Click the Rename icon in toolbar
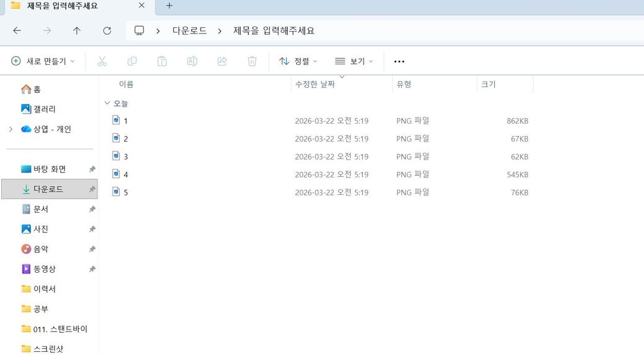The width and height of the screenshot is (644, 355). click(x=192, y=61)
